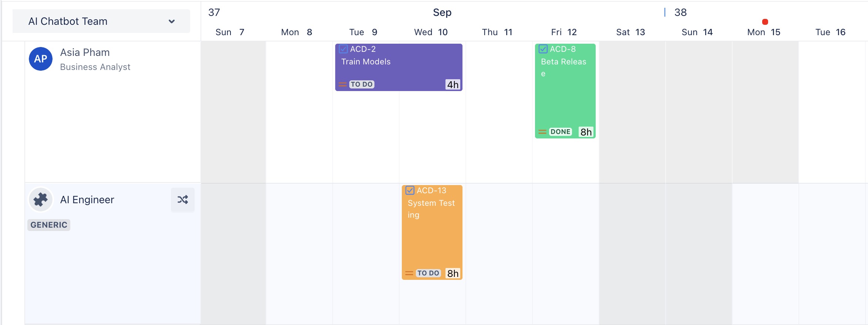Image resolution: width=868 pixels, height=325 pixels.
Task: Toggle the ACD-2 task checkbox icon
Action: tap(343, 49)
